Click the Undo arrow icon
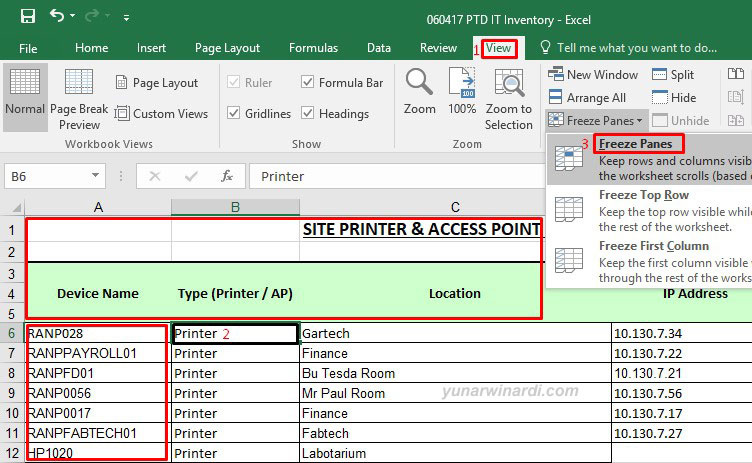 [x=57, y=16]
